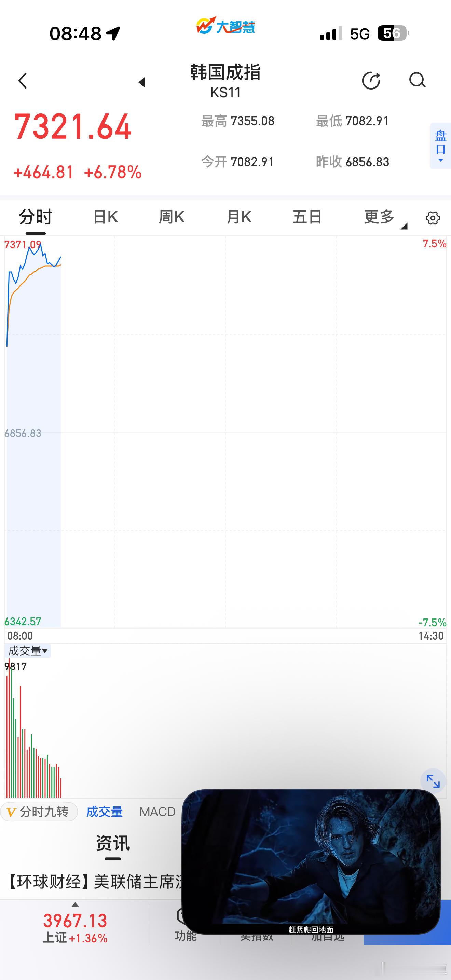
Task: Go to previous index with left triangle
Action: coord(142,82)
